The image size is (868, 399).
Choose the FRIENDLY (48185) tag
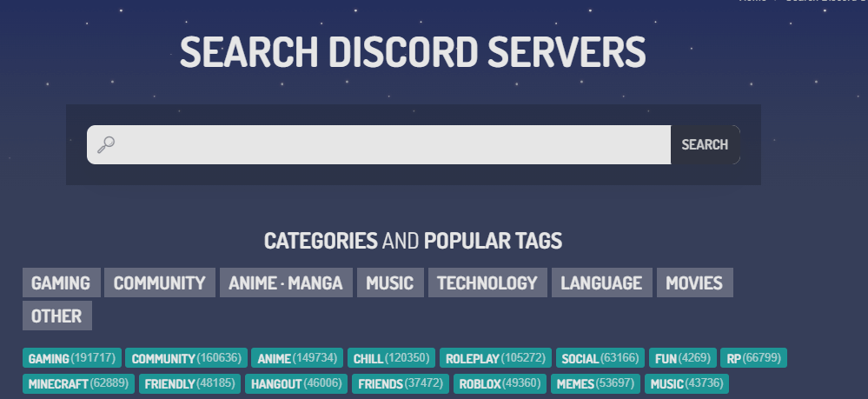tap(189, 383)
